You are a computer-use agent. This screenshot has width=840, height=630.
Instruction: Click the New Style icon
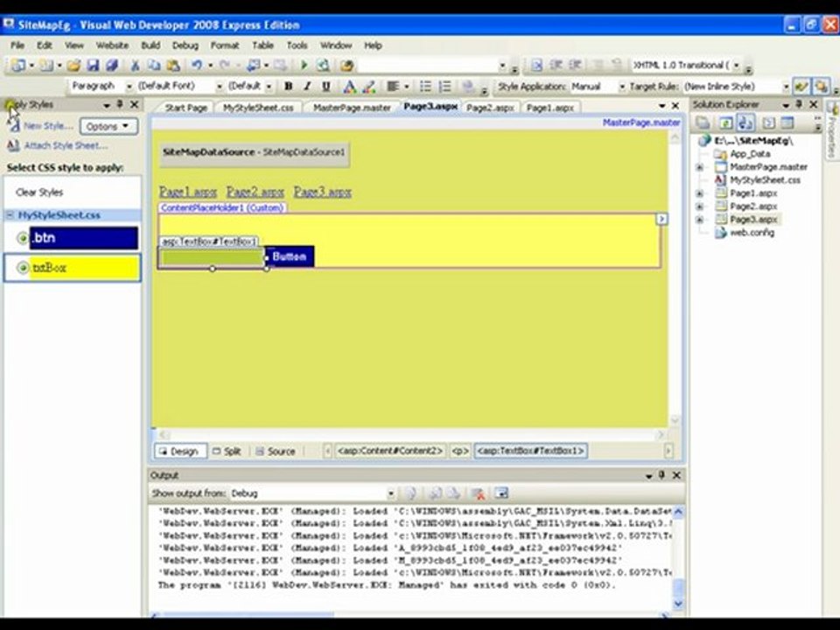[14, 126]
